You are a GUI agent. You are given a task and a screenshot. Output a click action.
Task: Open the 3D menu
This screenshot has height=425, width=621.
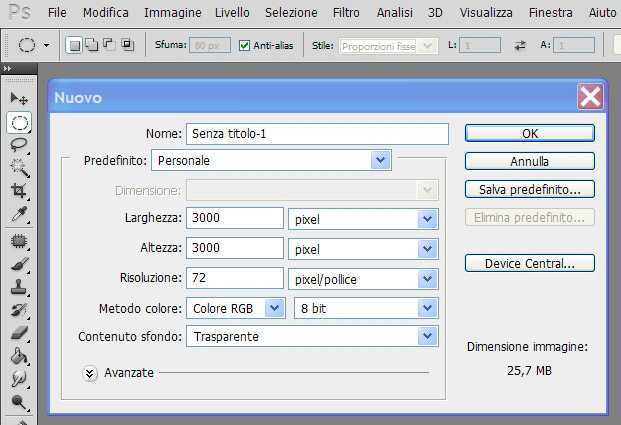tap(435, 13)
